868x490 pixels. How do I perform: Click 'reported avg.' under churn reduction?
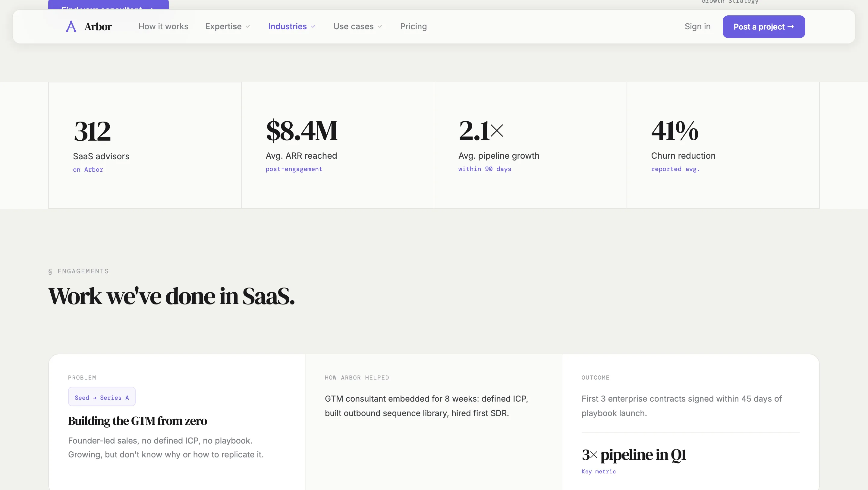[x=675, y=169]
